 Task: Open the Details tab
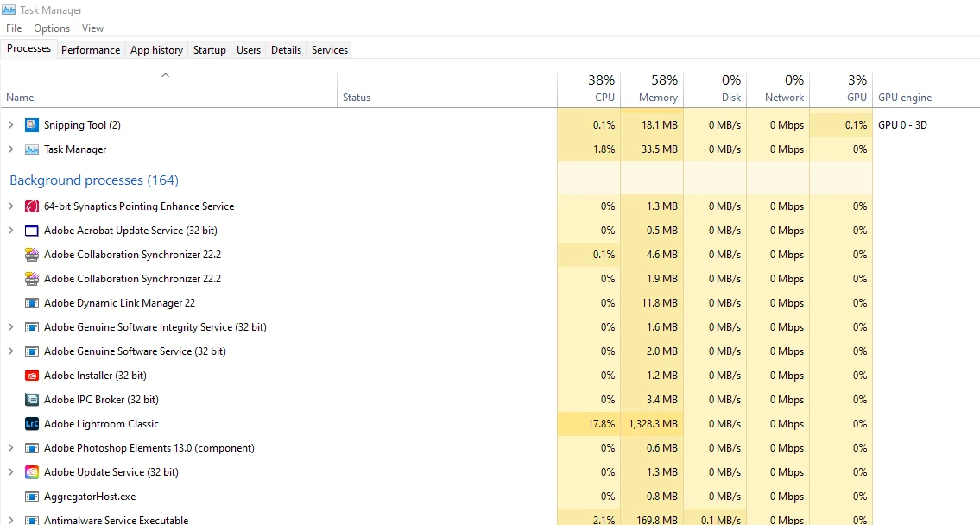[x=287, y=50]
